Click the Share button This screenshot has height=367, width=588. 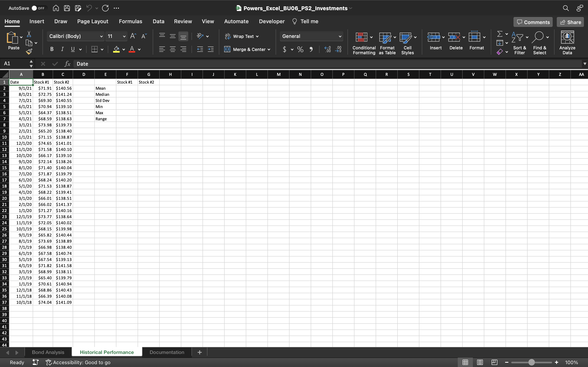(x=570, y=22)
